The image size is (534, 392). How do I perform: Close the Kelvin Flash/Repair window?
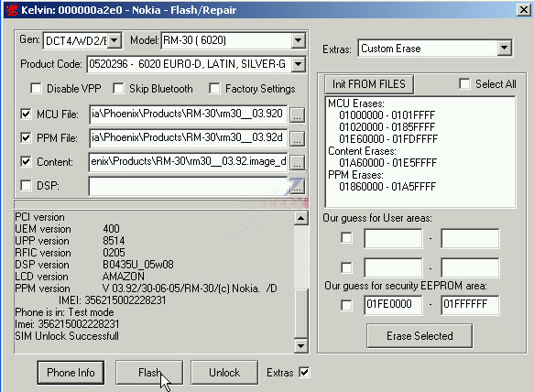[523, 10]
